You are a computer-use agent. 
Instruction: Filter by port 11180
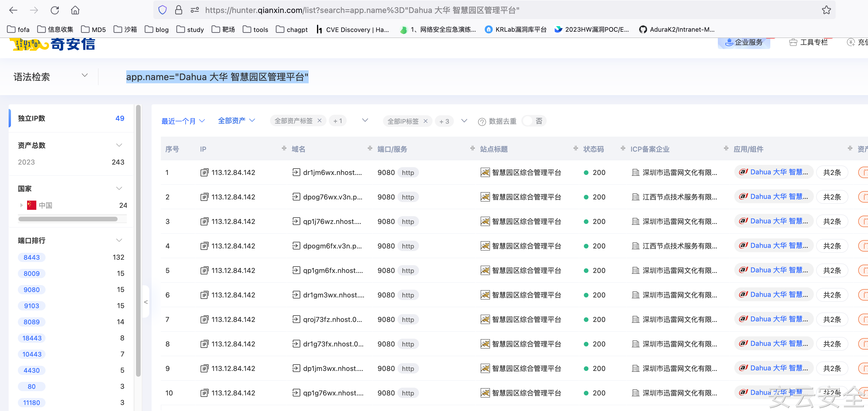click(x=32, y=403)
